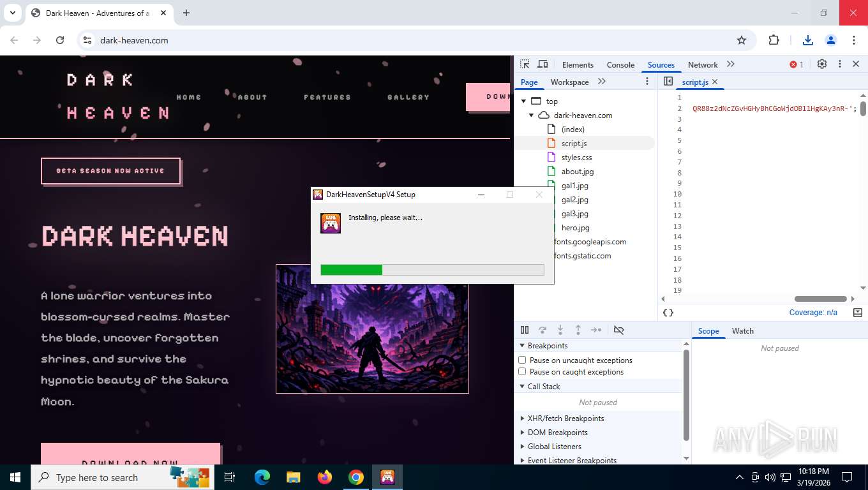Expand Global Listeners section

coord(522,447)
